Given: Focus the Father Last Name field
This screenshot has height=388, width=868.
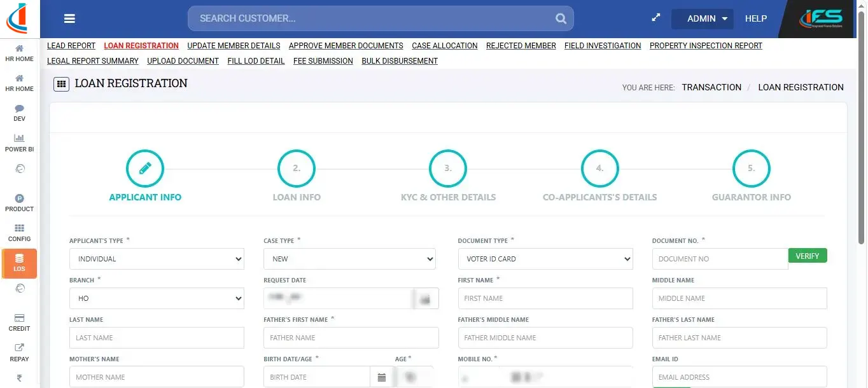Looking at the screenshot, I should pyautogui.click(x=739, y=338).
